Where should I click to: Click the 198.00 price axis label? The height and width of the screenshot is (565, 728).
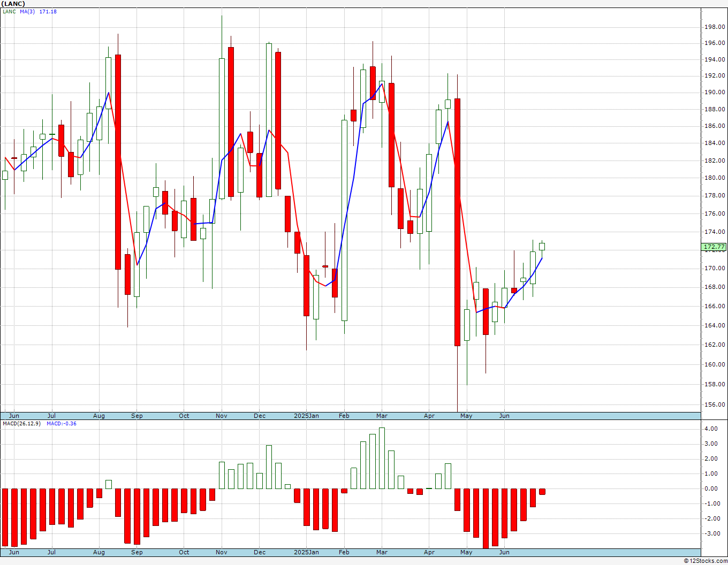coord(715,27)
